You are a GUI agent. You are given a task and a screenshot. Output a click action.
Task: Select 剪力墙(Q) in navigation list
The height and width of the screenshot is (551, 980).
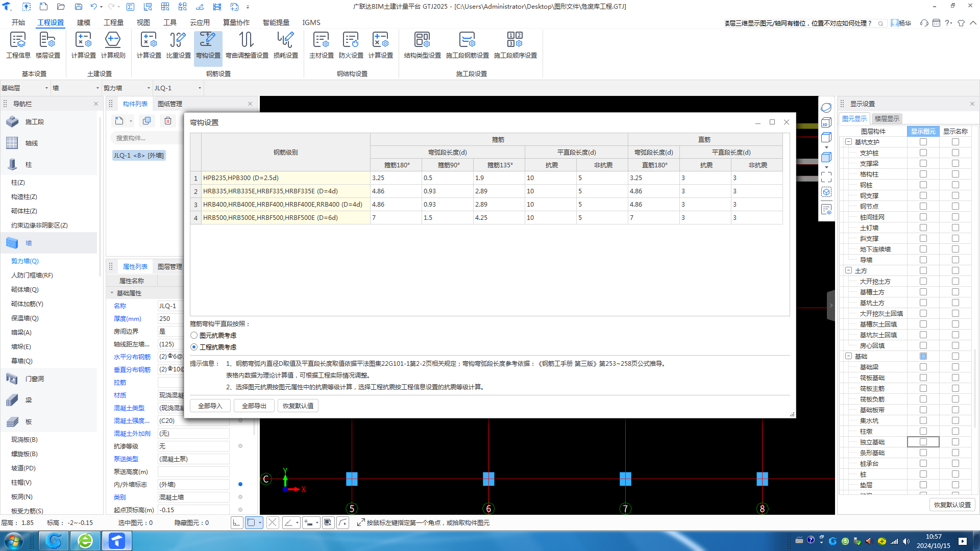25,261
